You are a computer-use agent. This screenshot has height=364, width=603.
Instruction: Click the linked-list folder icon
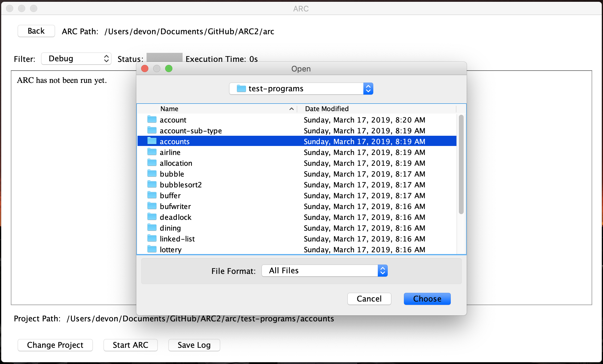(152, 238)
